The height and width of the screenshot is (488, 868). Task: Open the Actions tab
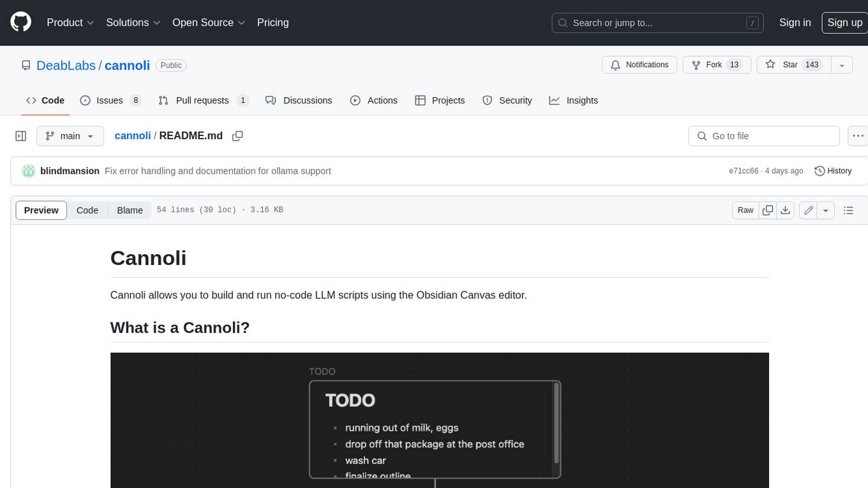point(374,100)
